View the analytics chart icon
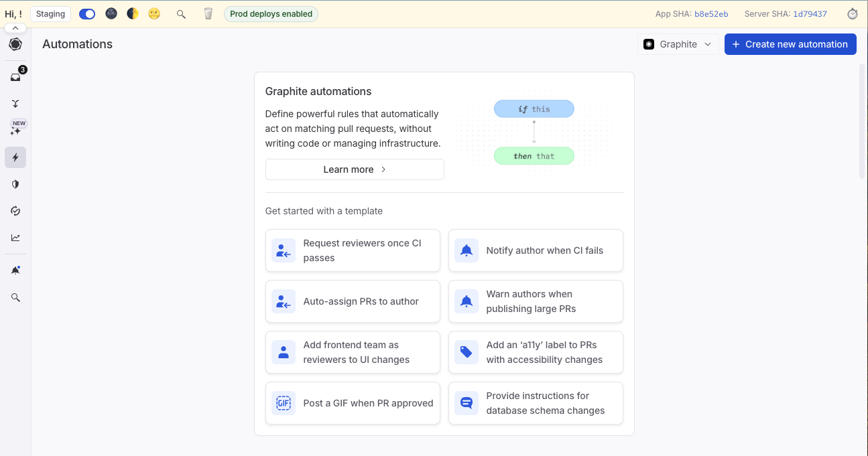Image resolution: width=868 pixels, height=456 pixels. (15, 237)
